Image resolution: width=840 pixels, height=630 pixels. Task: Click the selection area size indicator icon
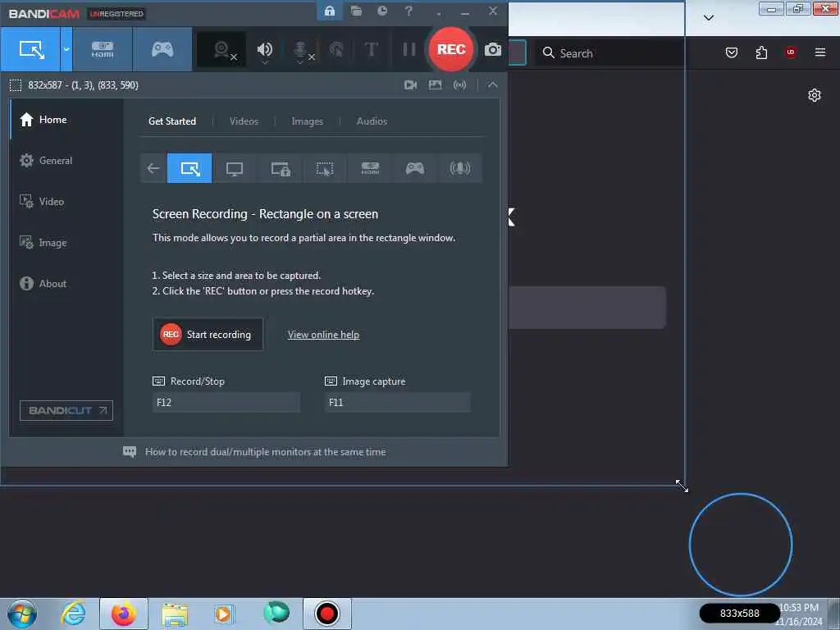16,85
